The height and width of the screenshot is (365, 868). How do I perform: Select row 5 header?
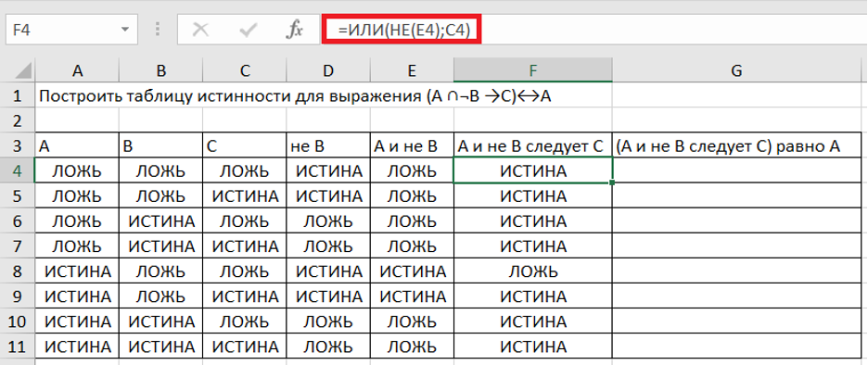click(x=18, y=195)
